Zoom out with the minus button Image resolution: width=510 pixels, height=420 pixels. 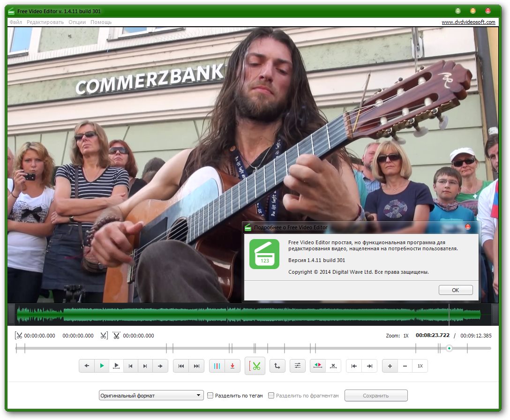click(405, 366)
